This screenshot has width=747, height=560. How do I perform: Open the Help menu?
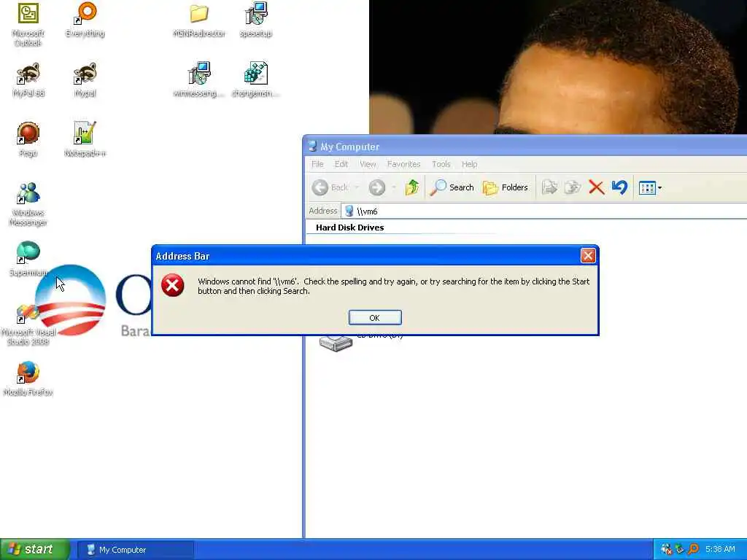tap(469, 164)
